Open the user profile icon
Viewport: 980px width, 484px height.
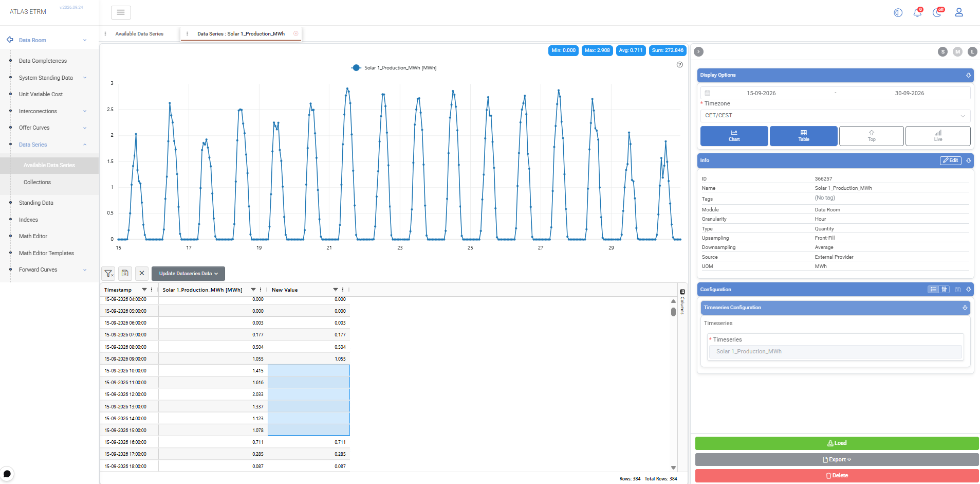[x=959, y=12]
